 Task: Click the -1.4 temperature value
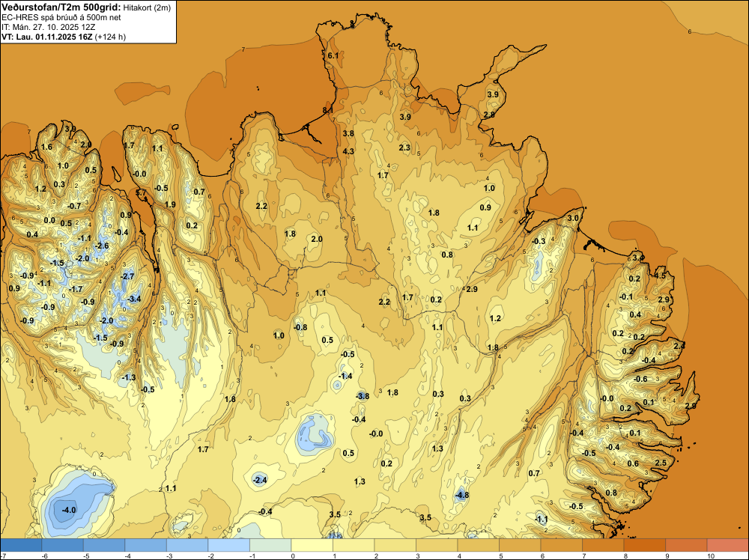click(345, 376)
